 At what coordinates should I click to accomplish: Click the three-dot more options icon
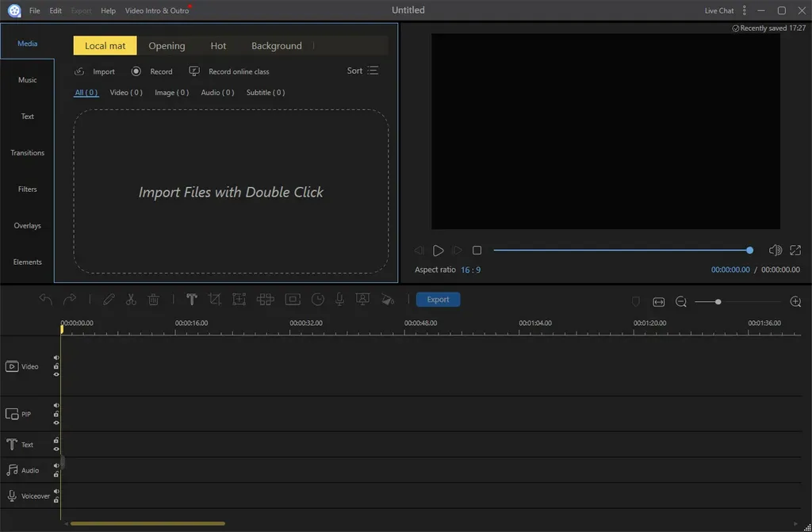coord(744,10)
